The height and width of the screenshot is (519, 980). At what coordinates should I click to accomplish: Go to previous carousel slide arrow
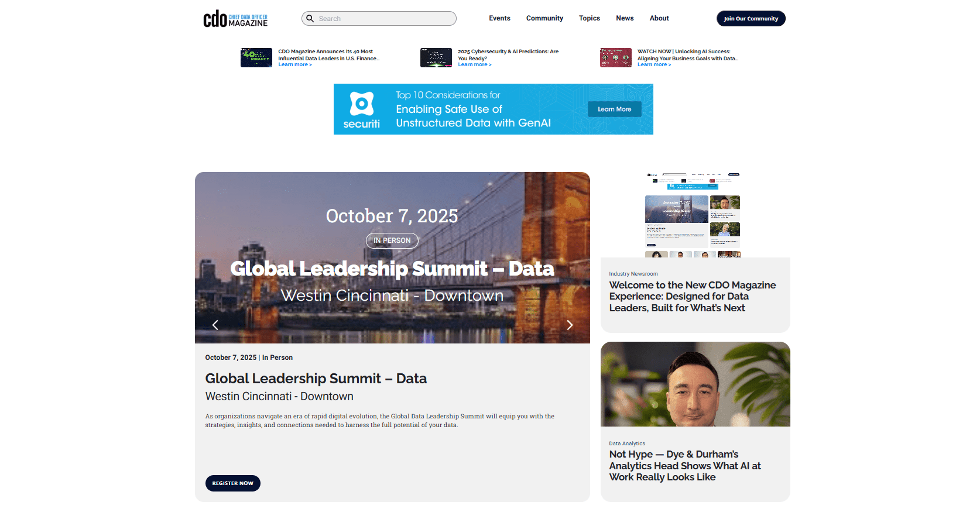pyautogui.click(x=215, y=325)
